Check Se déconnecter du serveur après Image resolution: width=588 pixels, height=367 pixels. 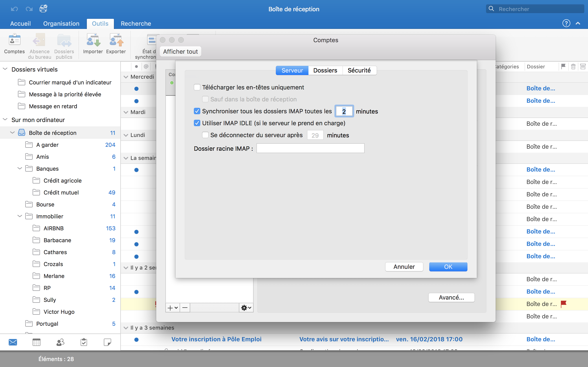205,135
